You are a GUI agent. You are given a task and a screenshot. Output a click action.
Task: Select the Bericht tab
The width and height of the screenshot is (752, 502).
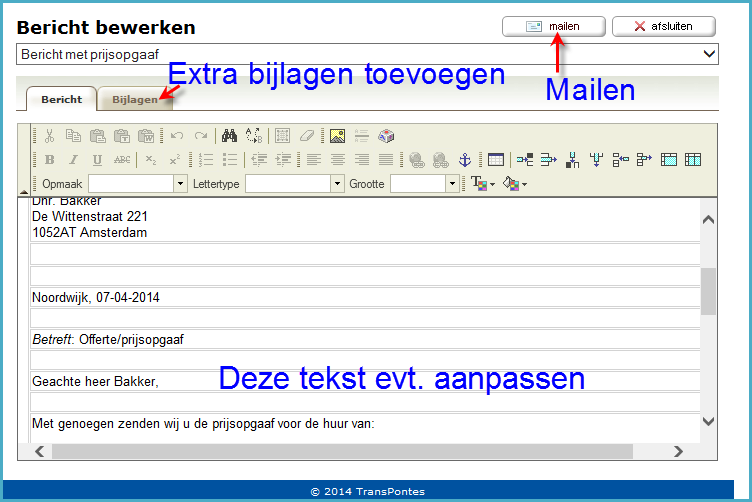click(62, 100)
